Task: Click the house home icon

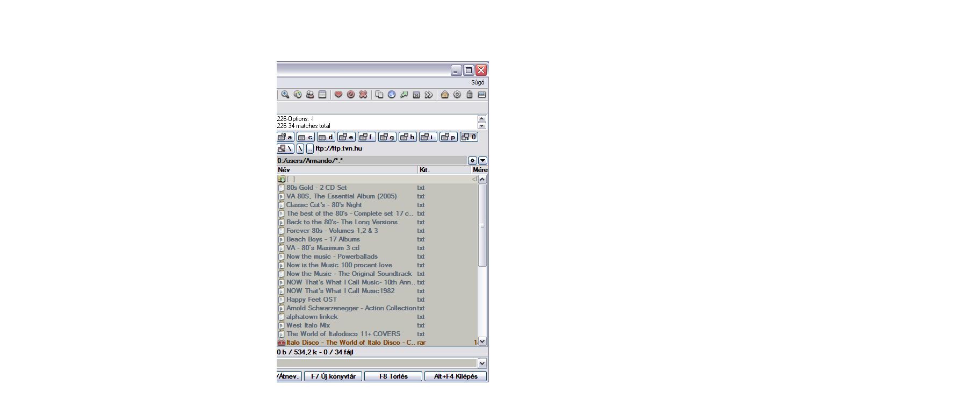Action: pos(444,95)
